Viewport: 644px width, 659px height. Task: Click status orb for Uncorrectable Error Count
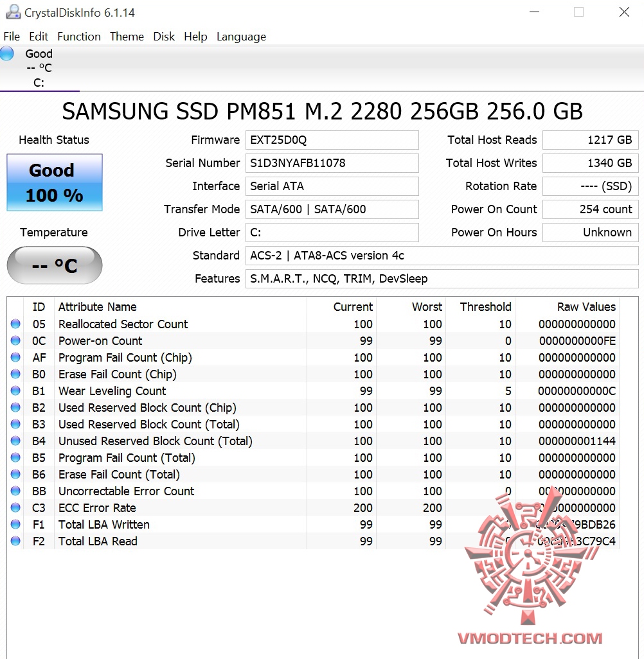(x=15, y=491)
